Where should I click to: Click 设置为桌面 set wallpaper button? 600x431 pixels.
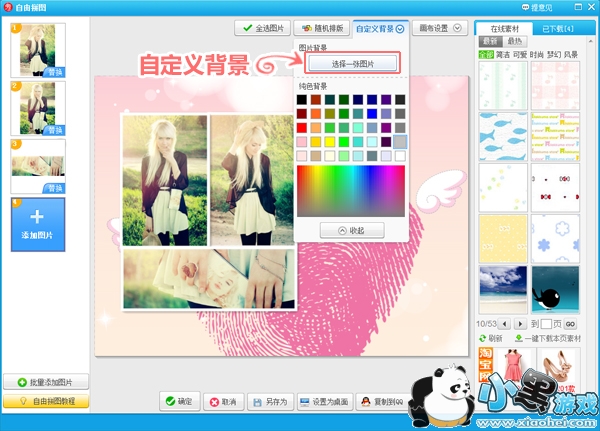[324, 402]
